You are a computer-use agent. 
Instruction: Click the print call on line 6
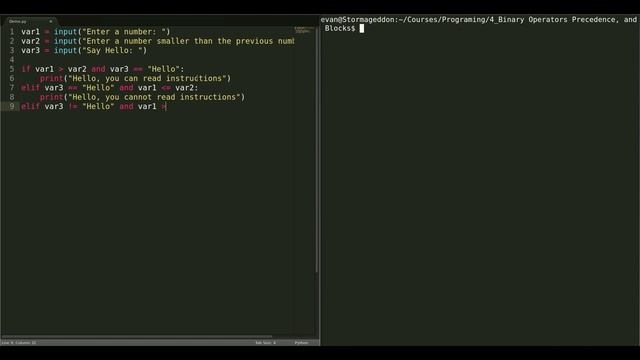pos(51,78)
